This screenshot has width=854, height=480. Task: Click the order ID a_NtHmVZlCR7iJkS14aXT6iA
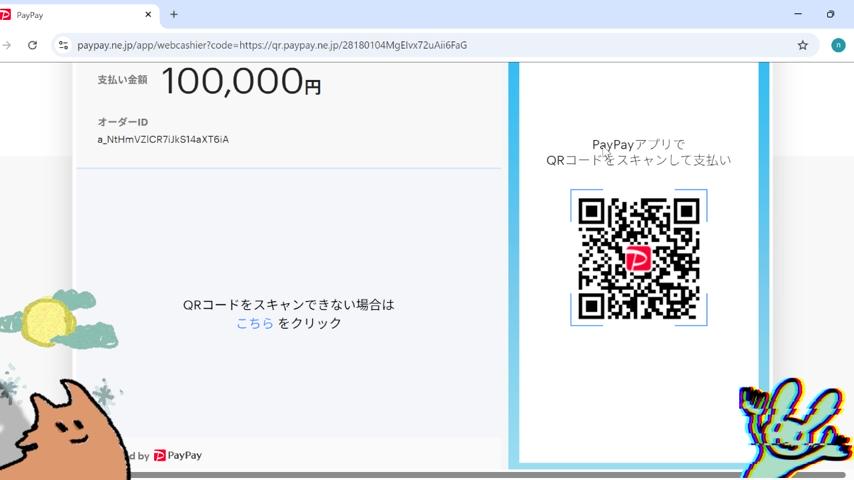coord(163,139)
